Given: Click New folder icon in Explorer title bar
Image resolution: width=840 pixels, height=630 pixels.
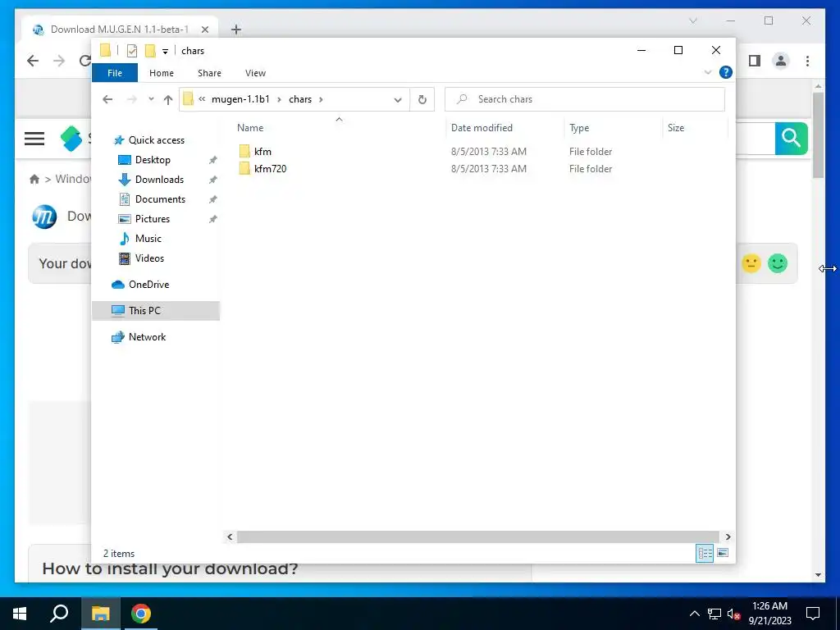Looking at the screenshot, I should click(151, 51).
